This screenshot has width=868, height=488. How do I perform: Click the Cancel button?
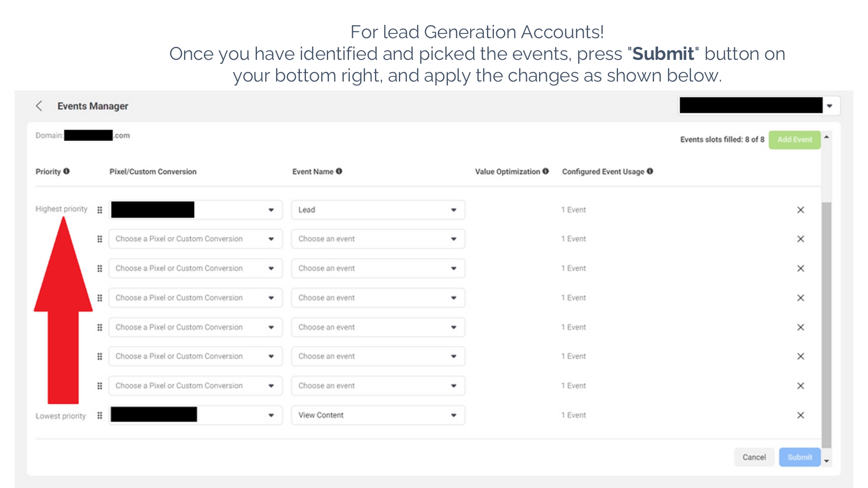coord(754,457)
